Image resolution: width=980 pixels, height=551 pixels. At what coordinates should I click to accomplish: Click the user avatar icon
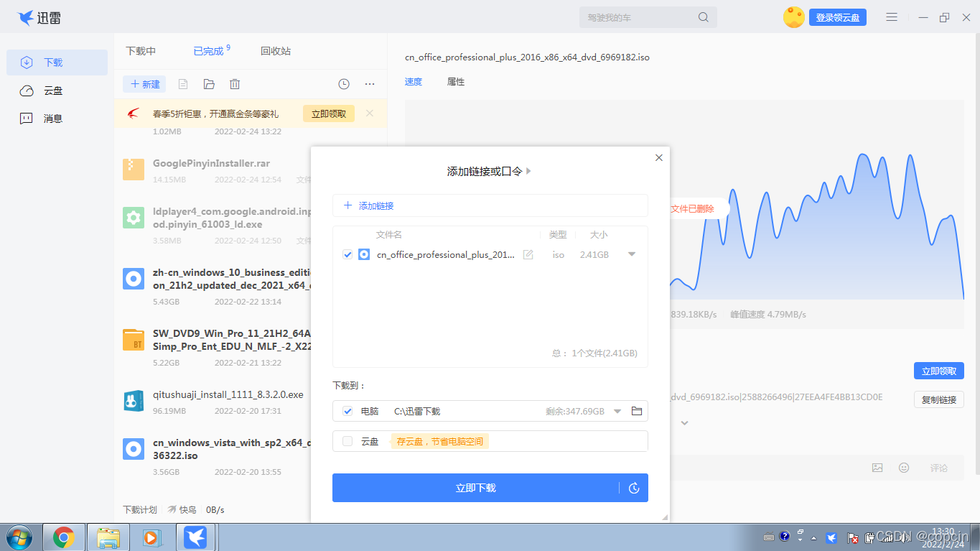(x=794, y=17)
